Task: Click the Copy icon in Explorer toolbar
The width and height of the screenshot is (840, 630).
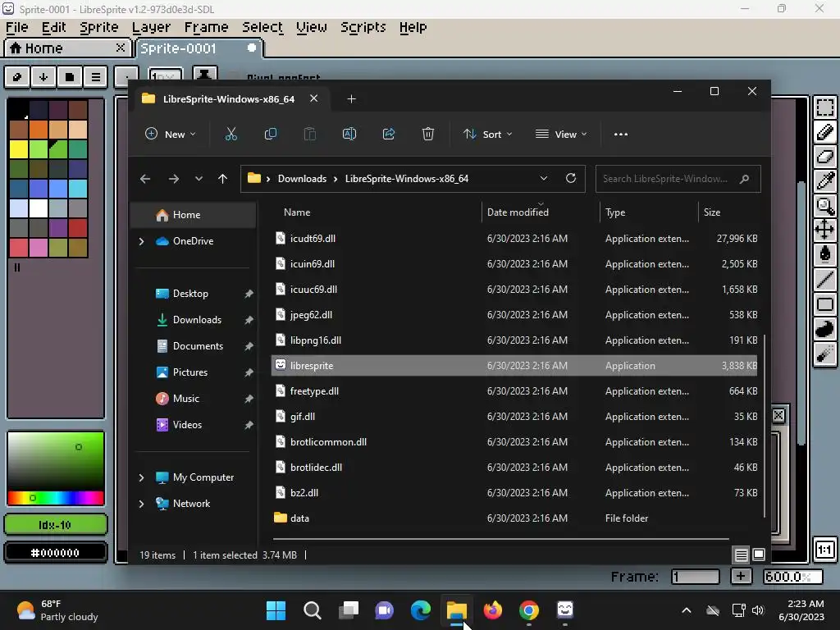Action: 271,134
